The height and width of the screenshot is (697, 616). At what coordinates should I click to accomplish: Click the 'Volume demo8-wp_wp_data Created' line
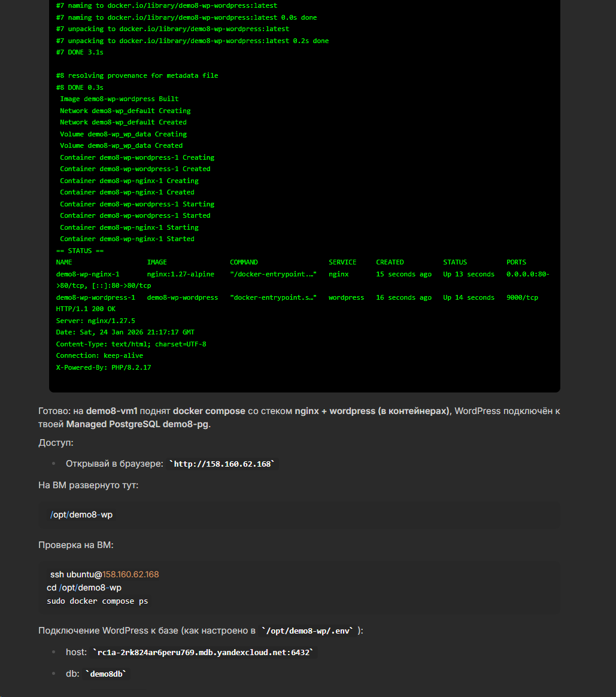[x=122, y=146]
